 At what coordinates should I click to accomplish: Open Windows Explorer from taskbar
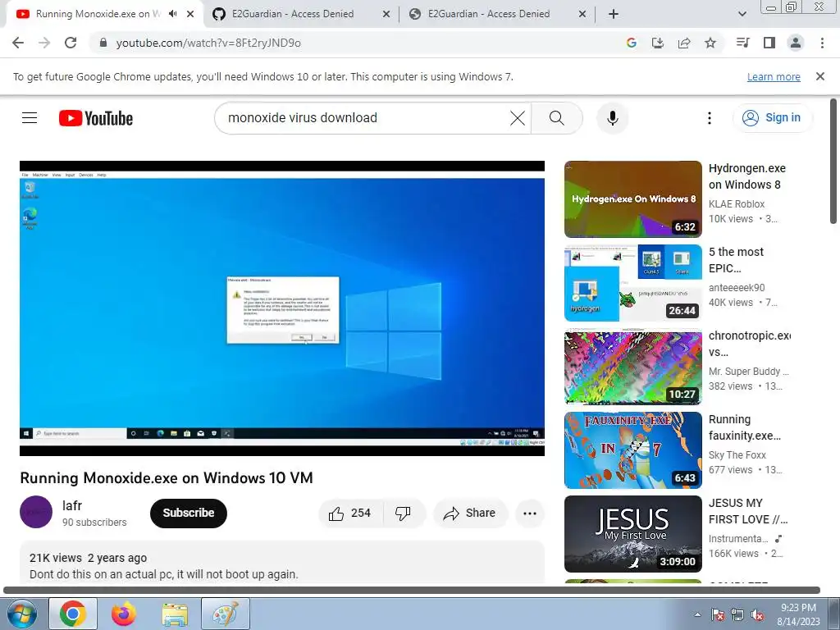(x=176, y=614)
